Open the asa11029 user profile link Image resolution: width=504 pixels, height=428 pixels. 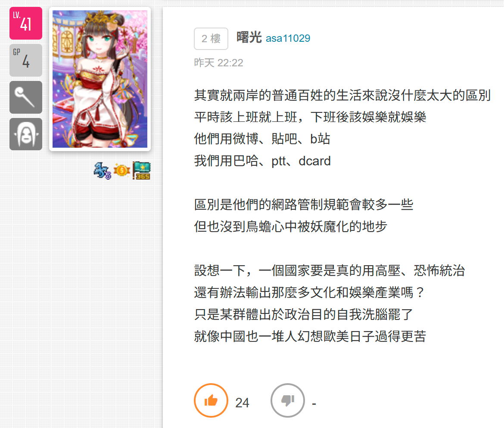coord(288,38)
